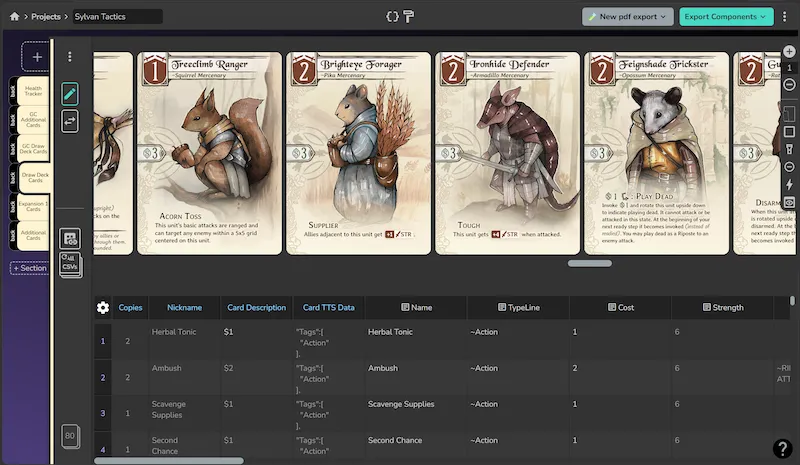Screen dimensions: 800x465
Task: Click the zoom level value 1
Action: click(x=789, y=68)
